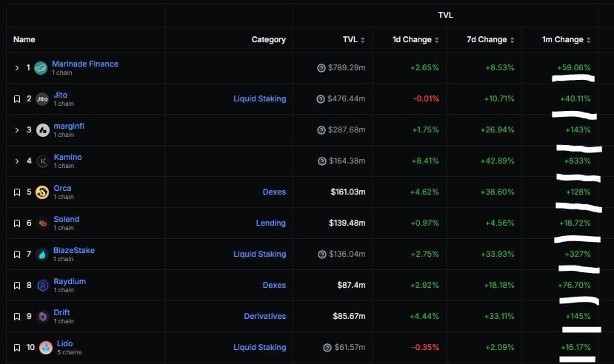614x364 pixels.
Task: Open the Lido protocol link
Action: (64, 343)
